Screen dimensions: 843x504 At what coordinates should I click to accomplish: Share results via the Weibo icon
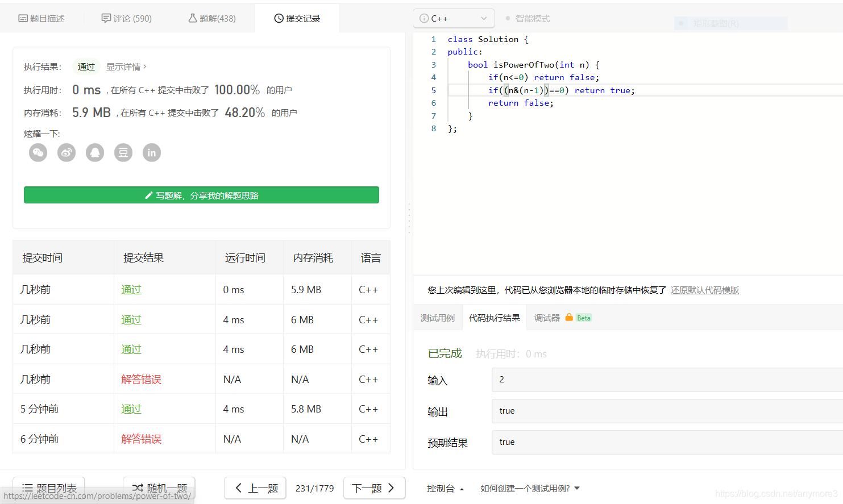point(66,152)
